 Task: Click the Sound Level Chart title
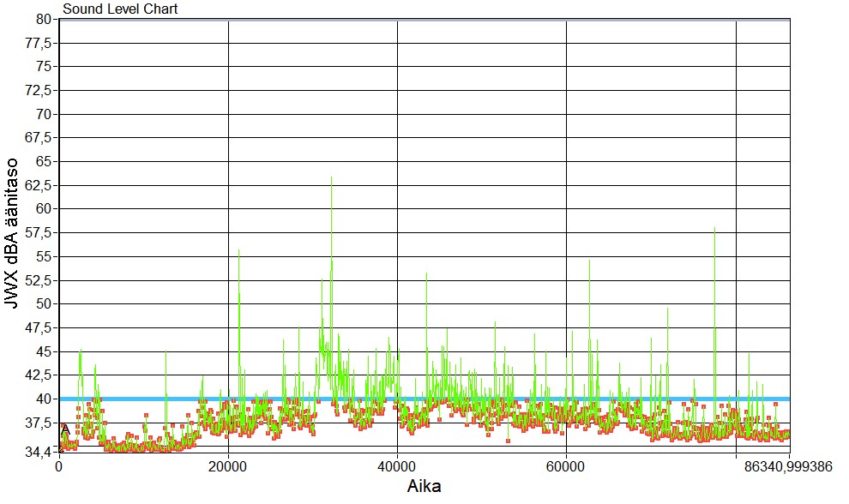click(x=120, y=9)
